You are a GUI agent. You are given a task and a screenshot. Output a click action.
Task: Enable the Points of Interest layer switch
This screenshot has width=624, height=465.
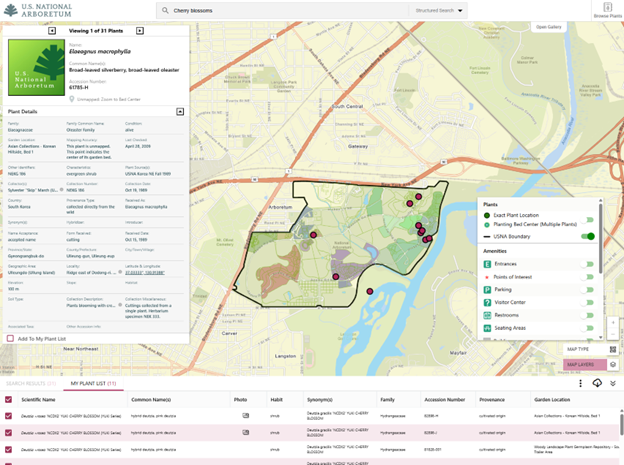[588, 277]
